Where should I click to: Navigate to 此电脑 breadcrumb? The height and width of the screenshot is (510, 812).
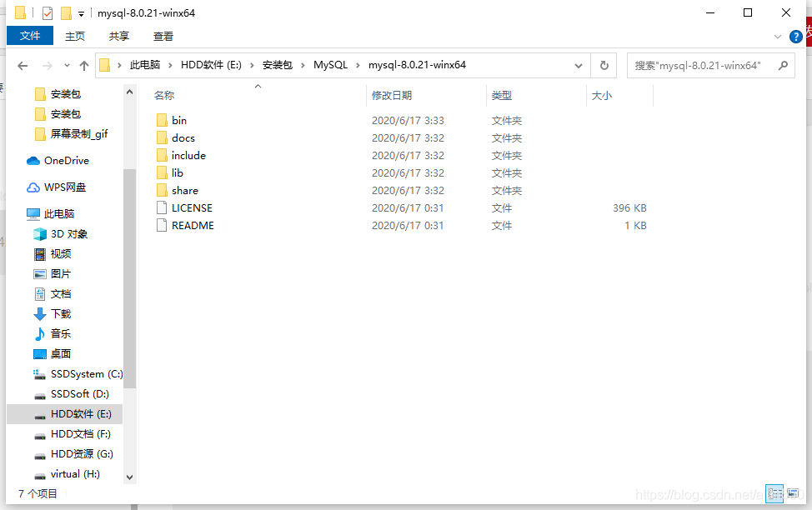point(145,65)
